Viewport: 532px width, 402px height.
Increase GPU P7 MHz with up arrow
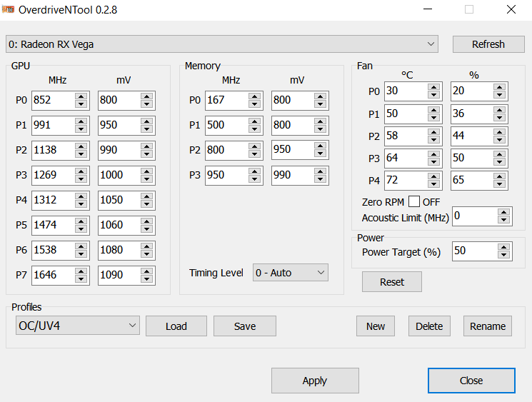point(81,271)
